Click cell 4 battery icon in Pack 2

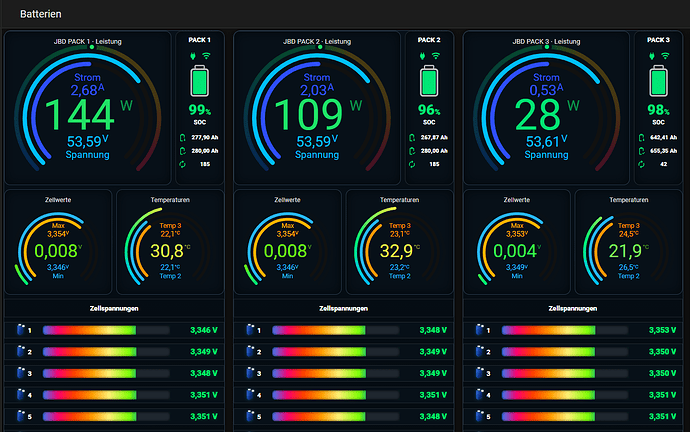tap(250, 394)
